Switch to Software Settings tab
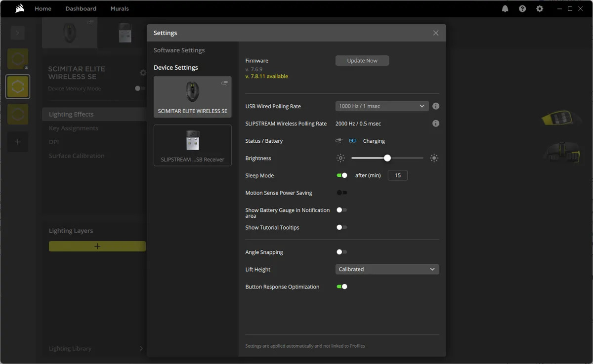 (x=179, y=50)
